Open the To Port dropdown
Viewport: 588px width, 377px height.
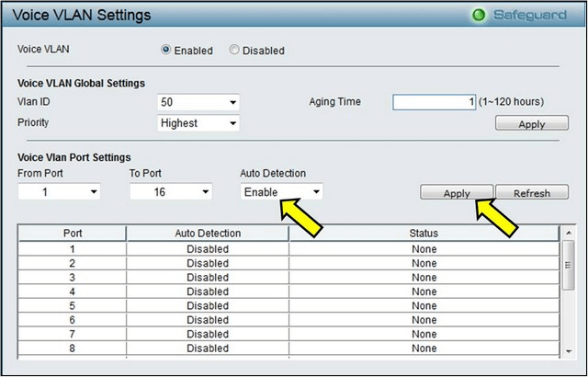(171, 192)
